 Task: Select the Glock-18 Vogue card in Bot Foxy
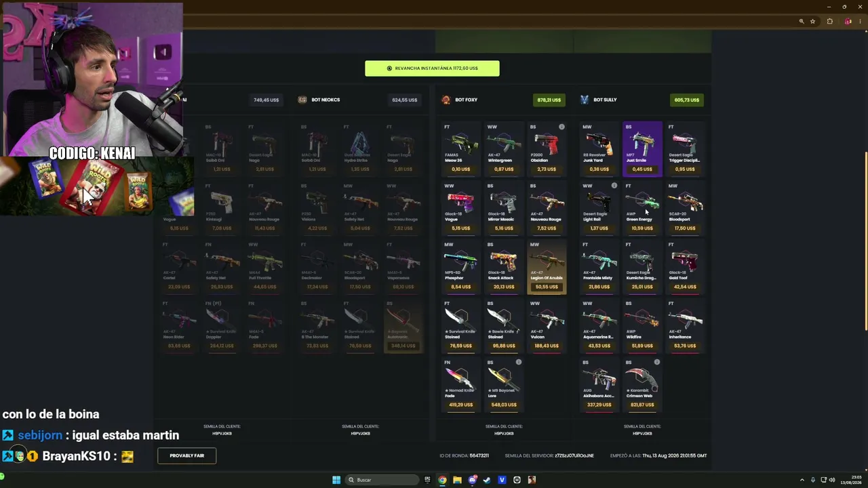[x=460, y=207]
